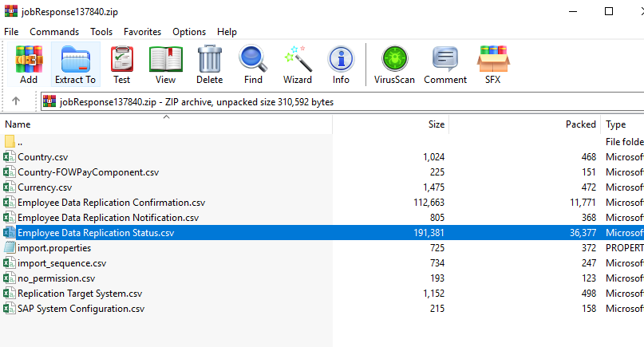Select Employee Data Replication Notification.csv name
The width and height of the screenshot is (644, 347).
coord(109,218)
